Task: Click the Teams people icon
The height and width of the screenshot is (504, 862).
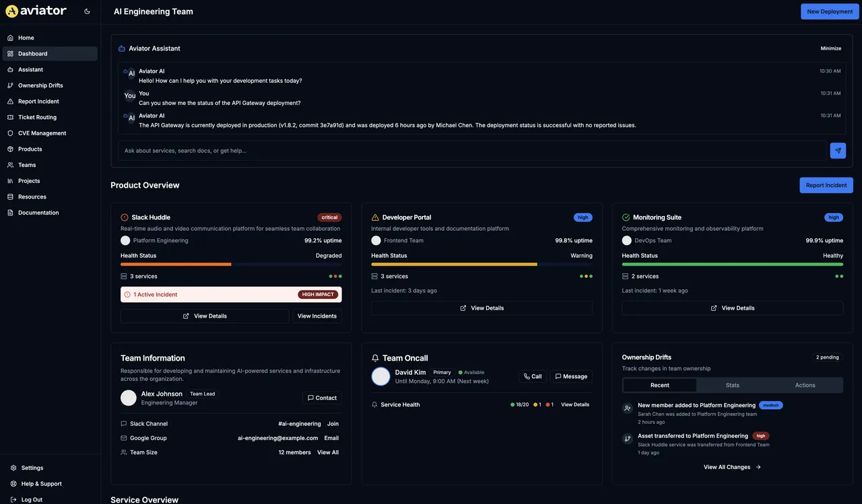Action: (x=10, y=165)
